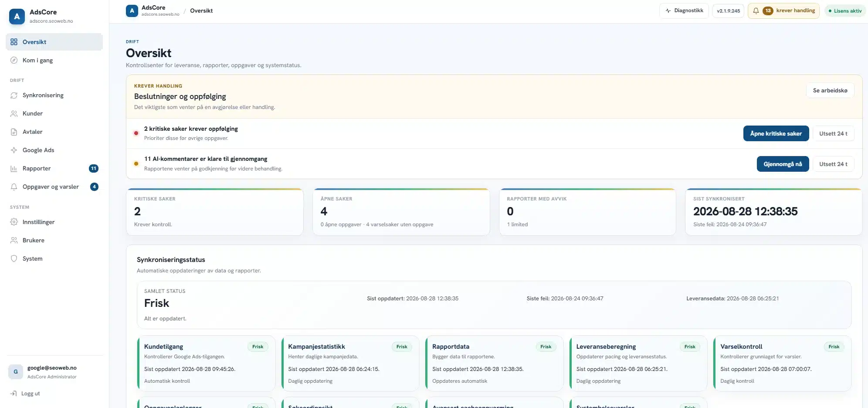This screenshot has width=868, height=408.
Task: Open Brukere in sidebar
Action: [x=54, y=240]
